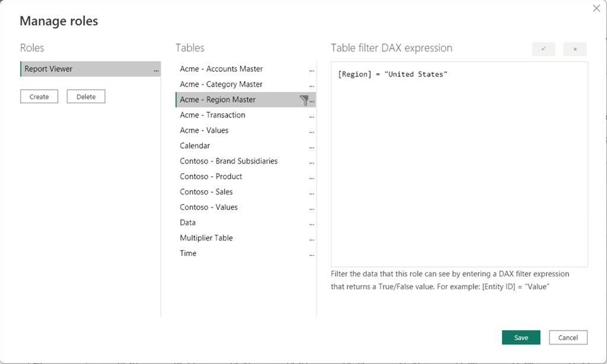Open ellipsis menu for Acme - Accounts Master
The height and width of the screenshot is (364, 607).
coord(312,70)
